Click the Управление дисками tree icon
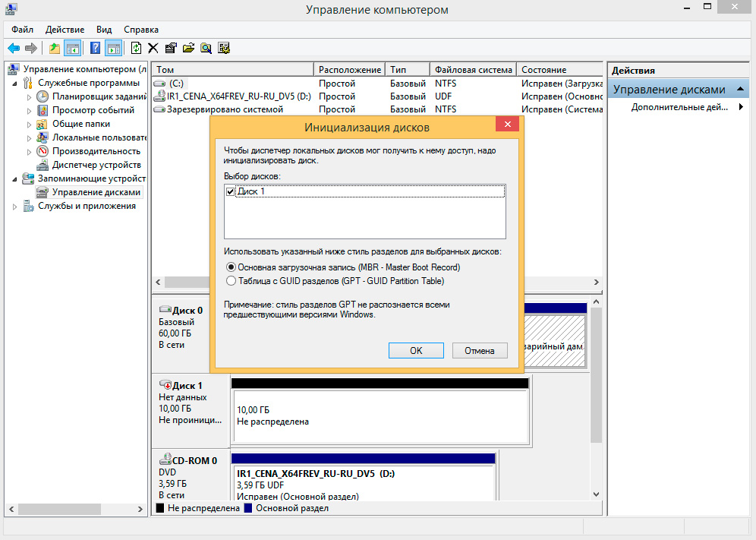 pyautogui.click(x=43, y=192)
